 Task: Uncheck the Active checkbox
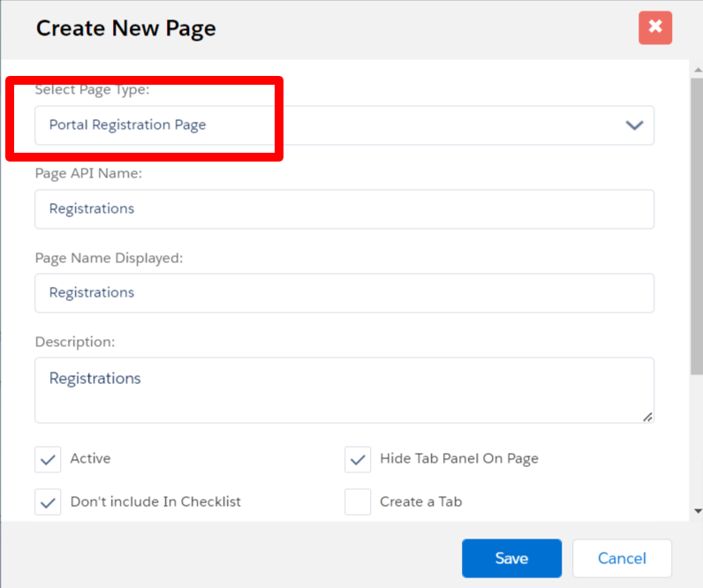click(48, 459)
